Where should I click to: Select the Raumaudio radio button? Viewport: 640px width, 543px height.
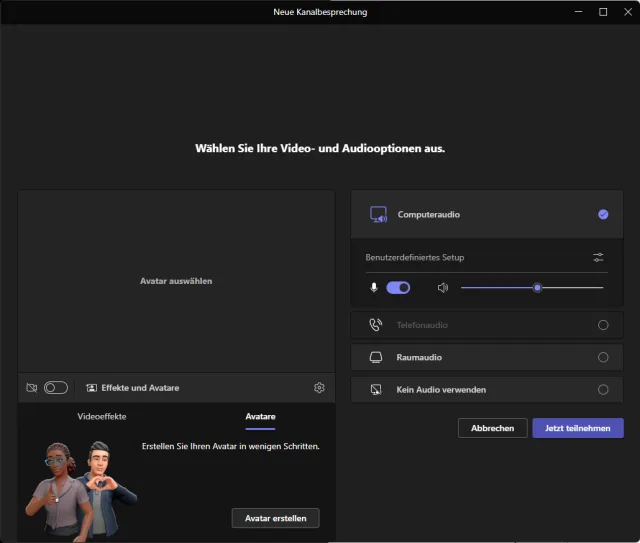click(602, 357)
